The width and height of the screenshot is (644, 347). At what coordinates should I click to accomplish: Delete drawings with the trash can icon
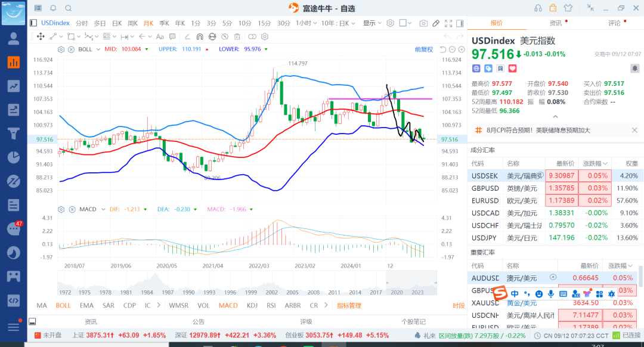coord(237,36)
